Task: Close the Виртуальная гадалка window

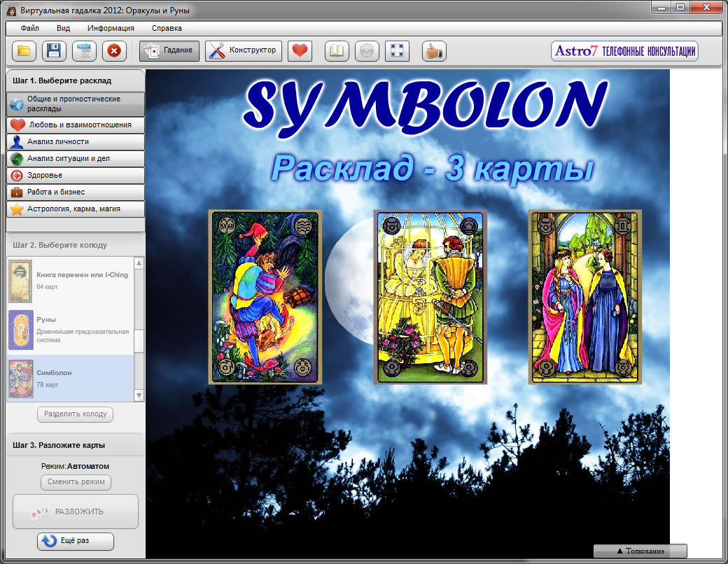Action: [x=706, y=8]
